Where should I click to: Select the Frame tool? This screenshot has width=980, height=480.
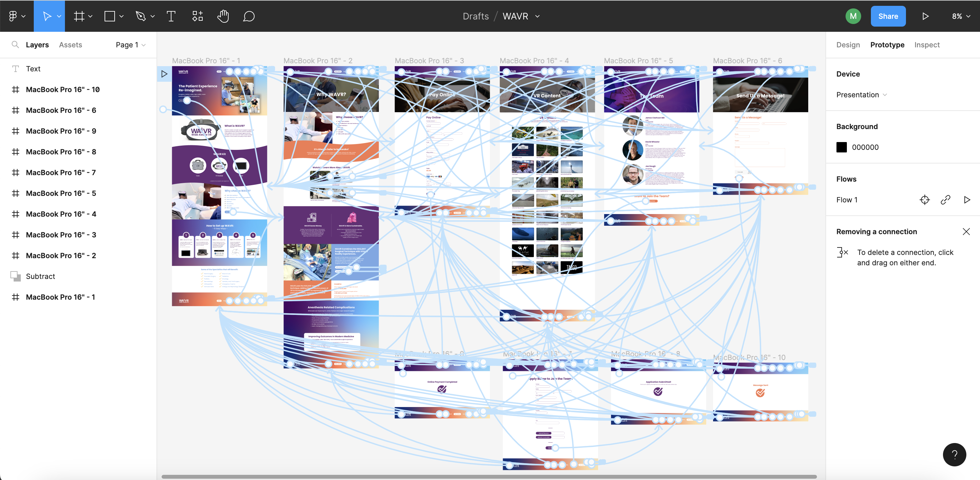79,16
